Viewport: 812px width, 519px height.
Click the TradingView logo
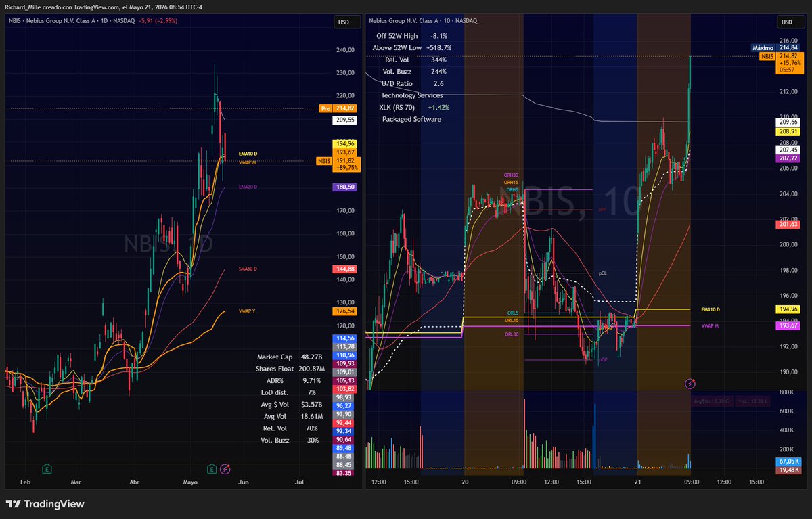click(x=45, y=504)
